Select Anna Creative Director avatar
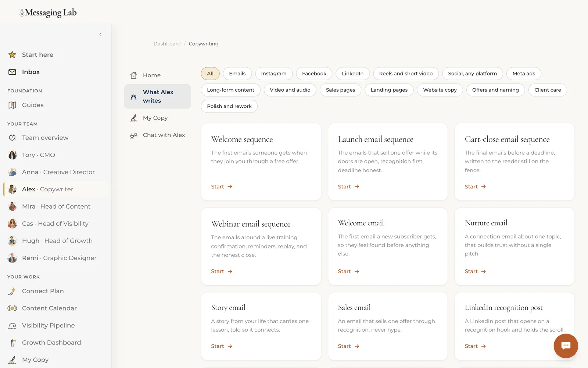Screen dimensions: 588x368 pos(12,172)
